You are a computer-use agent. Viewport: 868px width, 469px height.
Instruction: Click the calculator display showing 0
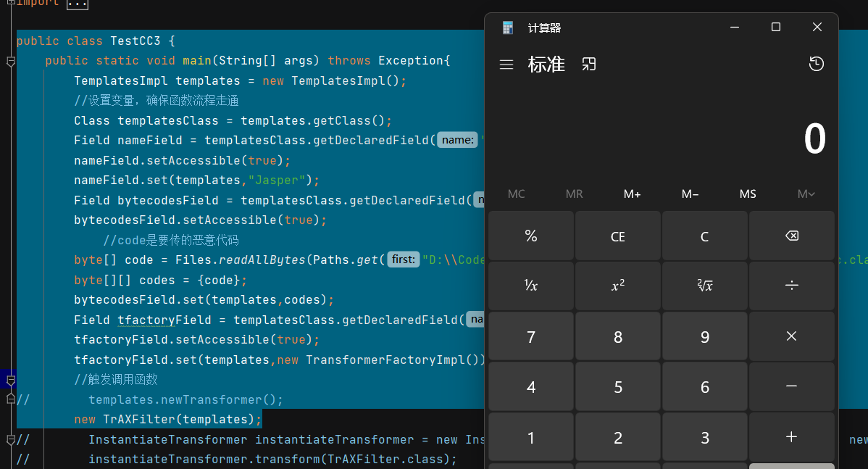click(x=814, y=138)
